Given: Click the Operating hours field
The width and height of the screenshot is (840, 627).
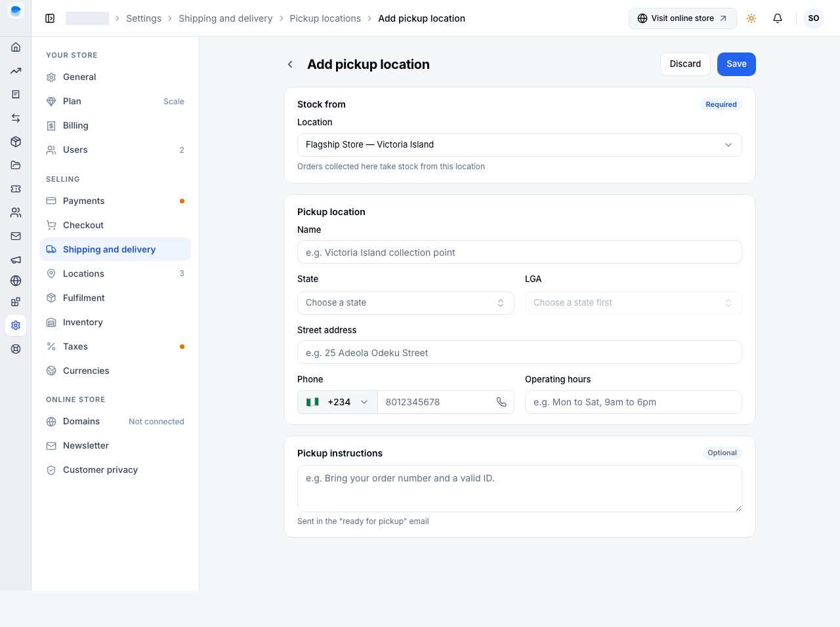Looking at the screenshot, I should click(633, 402).
